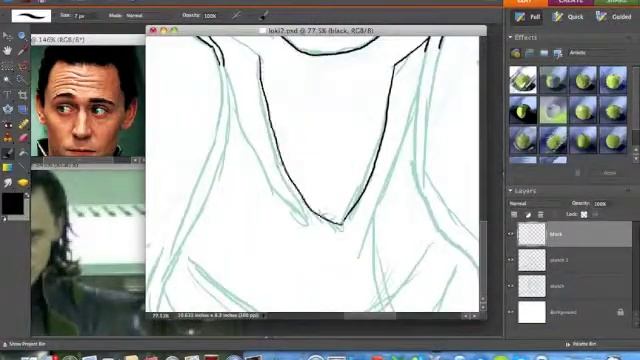
Task: Toggle lock transparent pixels
Action: pyautogui.click(x=584, y=215)
